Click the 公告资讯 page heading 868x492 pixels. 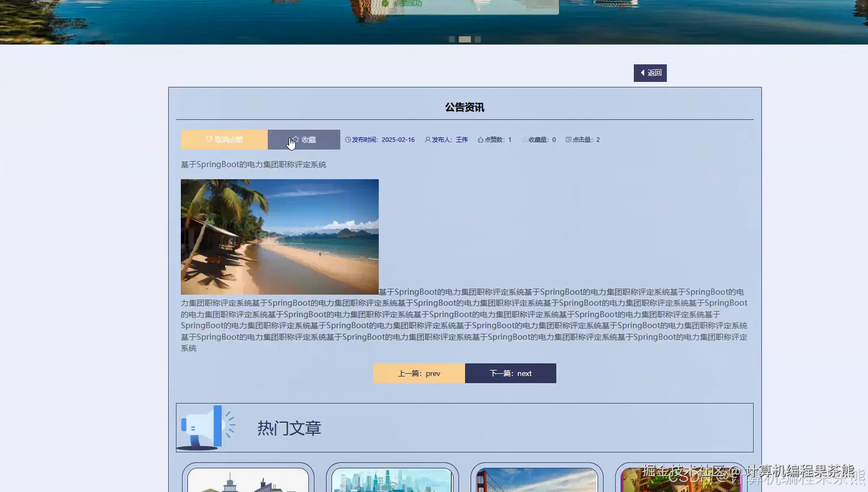click(465, 107)
